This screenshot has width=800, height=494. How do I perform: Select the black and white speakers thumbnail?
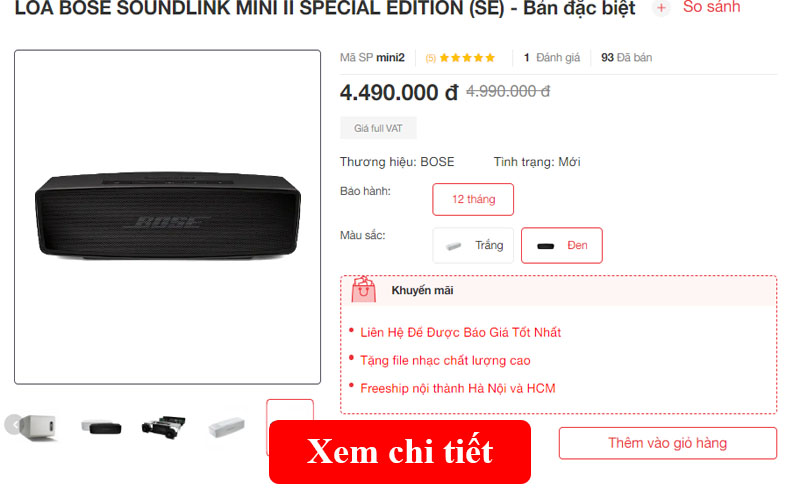(x=102, y=427)
